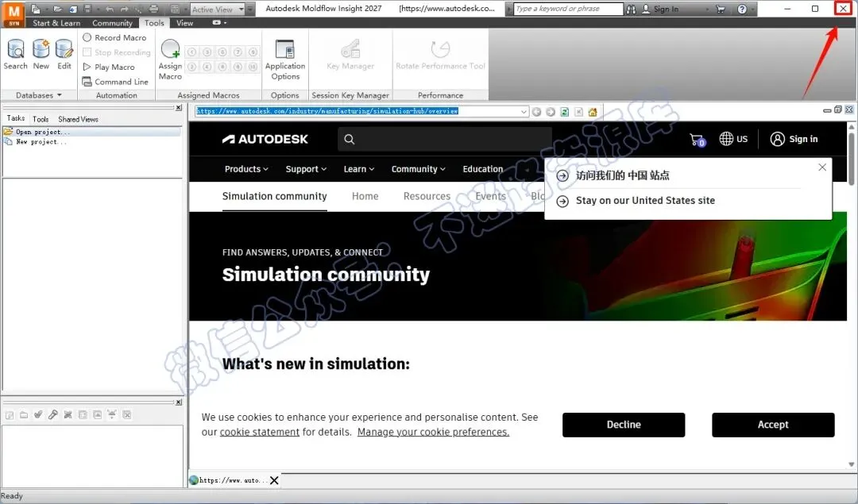Click Stay on our United States site
The width and height of the screenshot is (858, 504).
pyautogui.click(x=645, y=201)
